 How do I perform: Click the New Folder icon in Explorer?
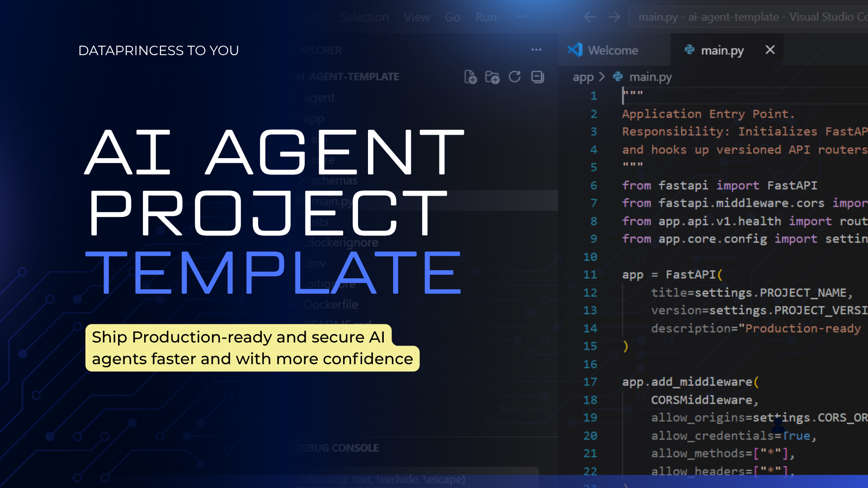coord(492,77)
